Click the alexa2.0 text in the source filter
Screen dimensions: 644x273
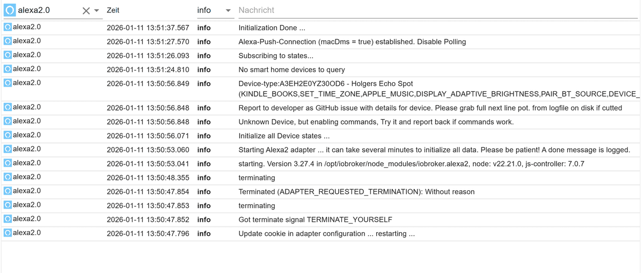click(34, 10)
